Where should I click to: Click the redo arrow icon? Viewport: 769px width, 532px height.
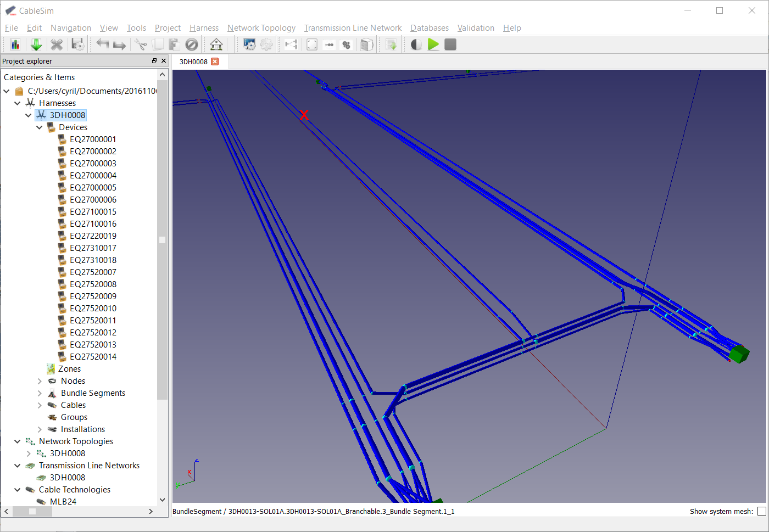[x=119, y=44]
